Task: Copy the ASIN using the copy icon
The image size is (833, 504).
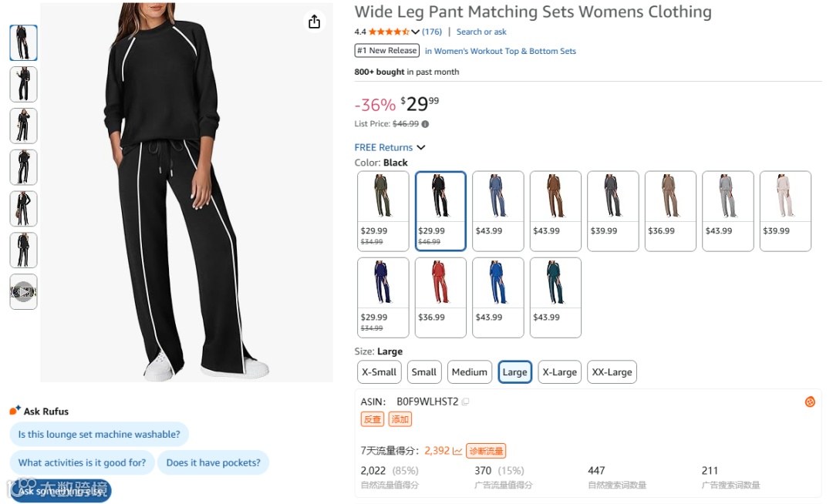Action: [465, 402]
